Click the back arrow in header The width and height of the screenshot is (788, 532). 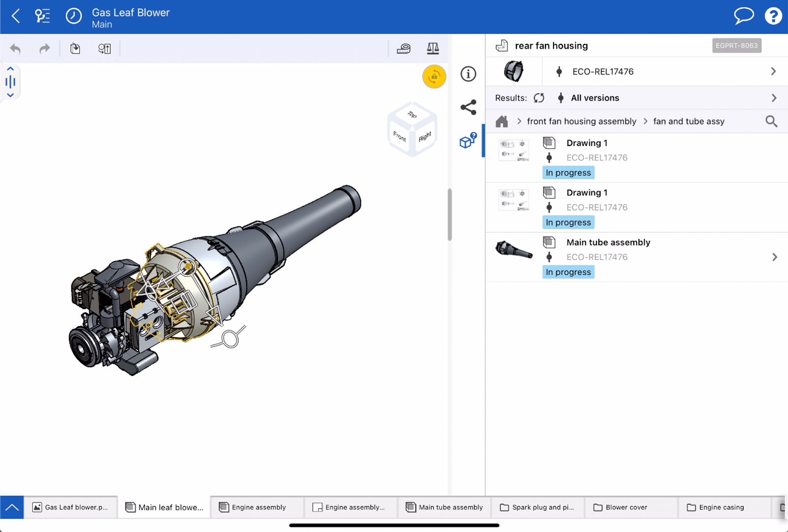click(x=16, y=16)
